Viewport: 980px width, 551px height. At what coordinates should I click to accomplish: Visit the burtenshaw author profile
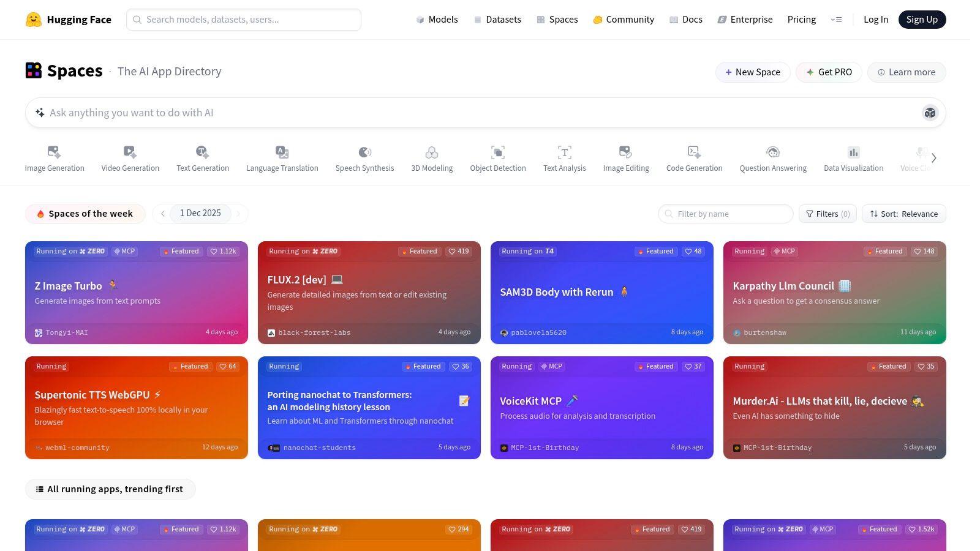click(x=759, y=332)
